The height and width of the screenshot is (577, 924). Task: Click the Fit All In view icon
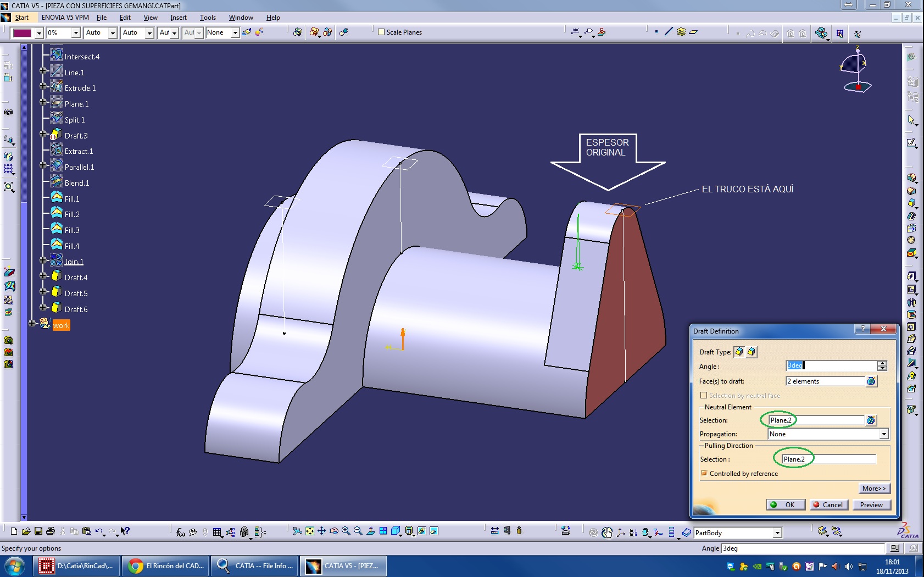(x=310, y=531)
